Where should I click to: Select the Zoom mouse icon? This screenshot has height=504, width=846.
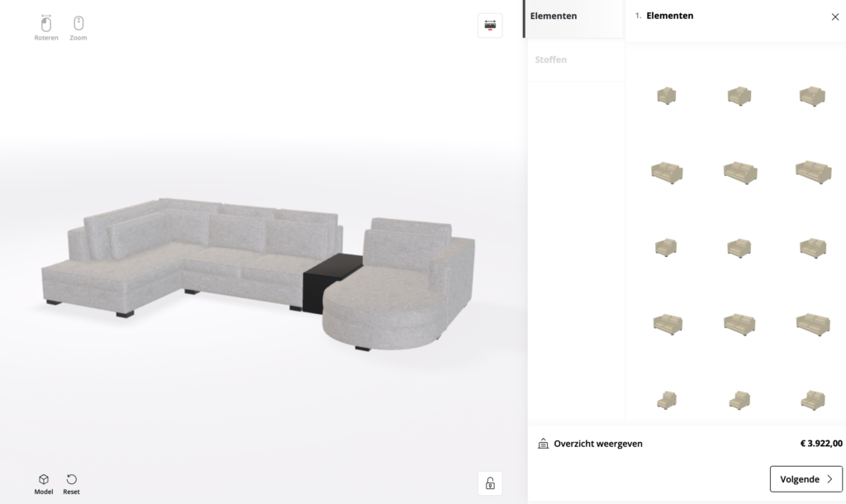(78, 23)
